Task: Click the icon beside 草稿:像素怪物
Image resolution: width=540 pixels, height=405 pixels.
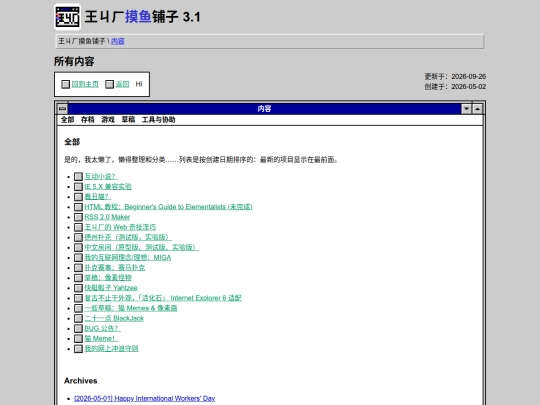Action: 79,278
